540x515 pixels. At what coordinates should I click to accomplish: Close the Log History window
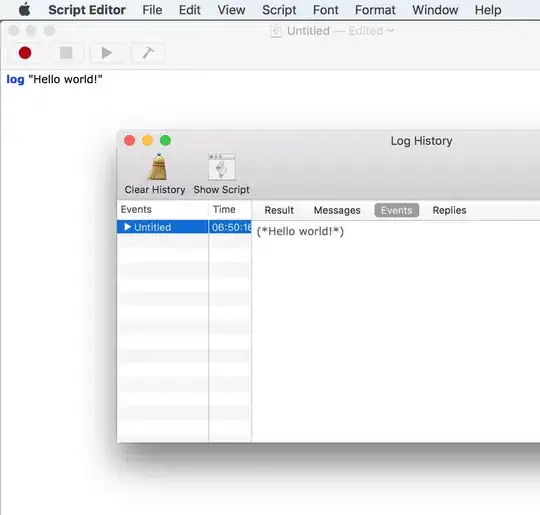[x=129, y=141]
